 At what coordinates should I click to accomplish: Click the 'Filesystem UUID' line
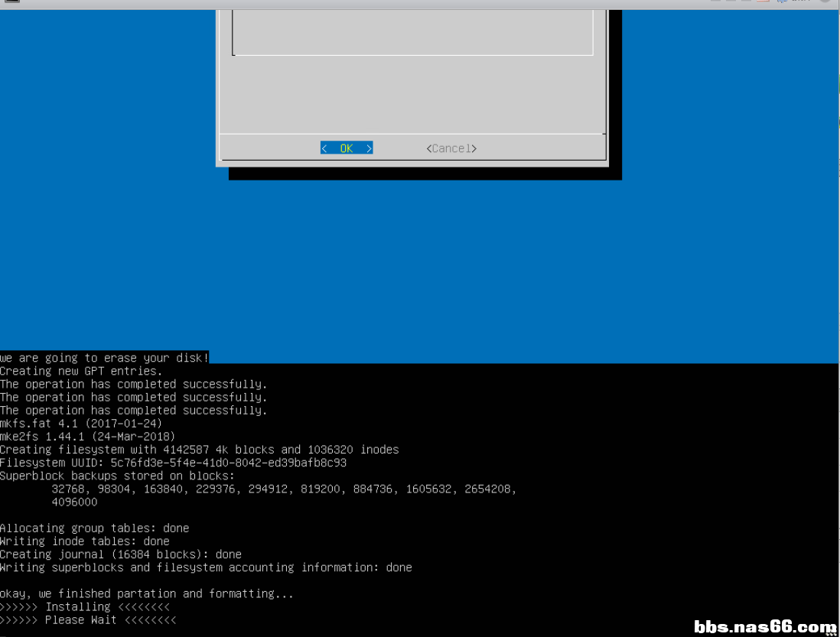[173, 463]
